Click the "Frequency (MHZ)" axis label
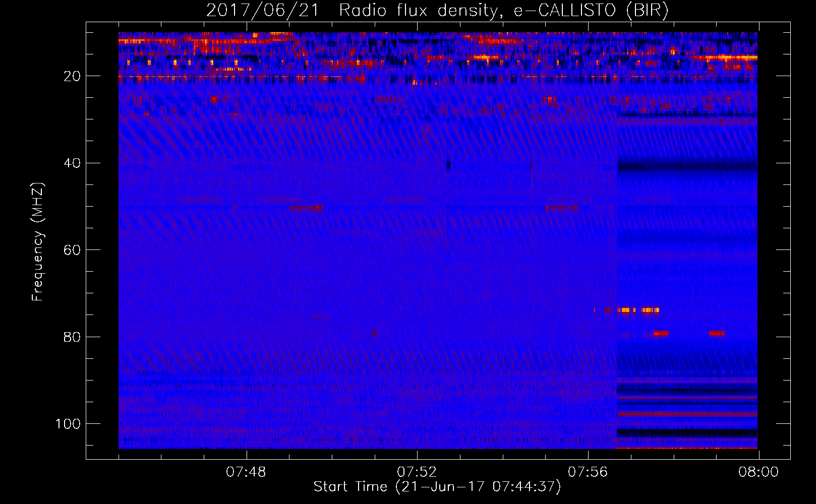This screenshot has height=504, width=816. coord(38,242)
